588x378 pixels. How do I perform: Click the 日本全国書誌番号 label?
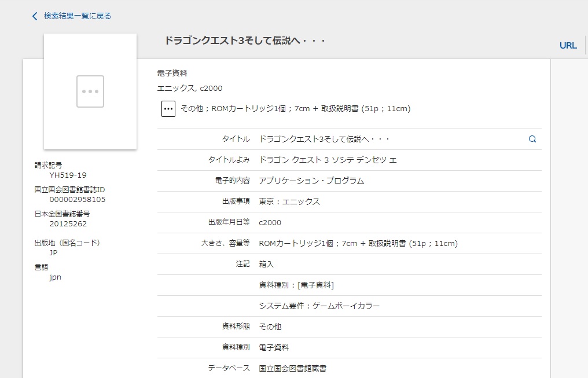pyautogui.click(x=63, y=214)
